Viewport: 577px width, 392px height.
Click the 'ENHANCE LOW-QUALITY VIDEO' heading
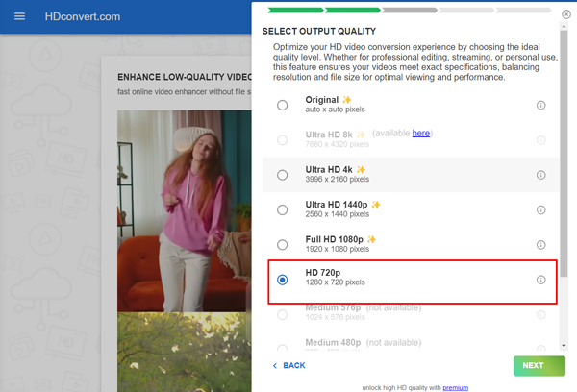(x=185, y=77)
